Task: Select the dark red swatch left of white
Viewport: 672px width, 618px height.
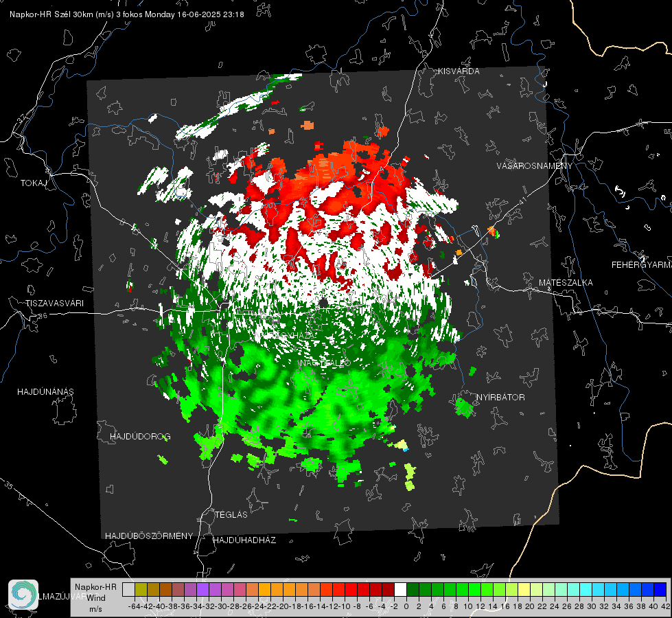Action: tap(388, 589)
